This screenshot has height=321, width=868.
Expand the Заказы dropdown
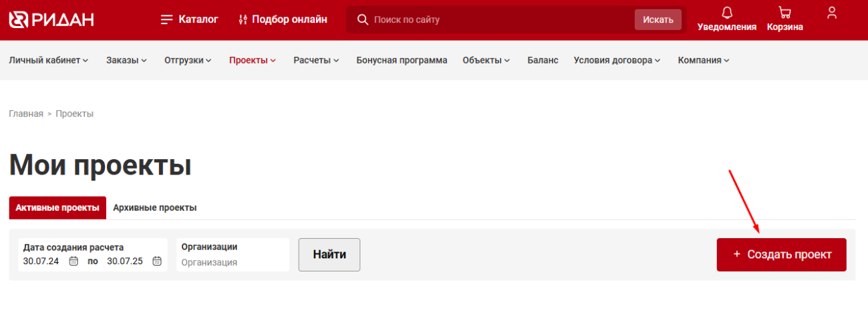[x=127, y=60]
